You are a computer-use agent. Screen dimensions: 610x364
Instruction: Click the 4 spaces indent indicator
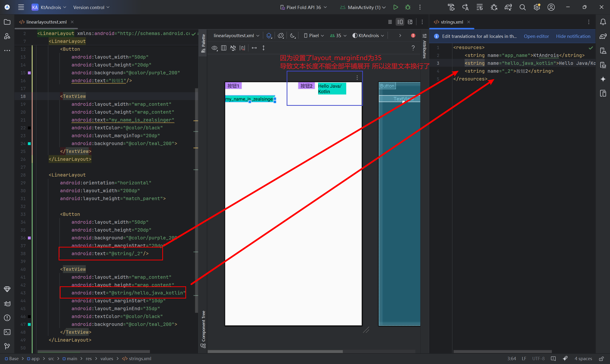click(x=583, y=359)
